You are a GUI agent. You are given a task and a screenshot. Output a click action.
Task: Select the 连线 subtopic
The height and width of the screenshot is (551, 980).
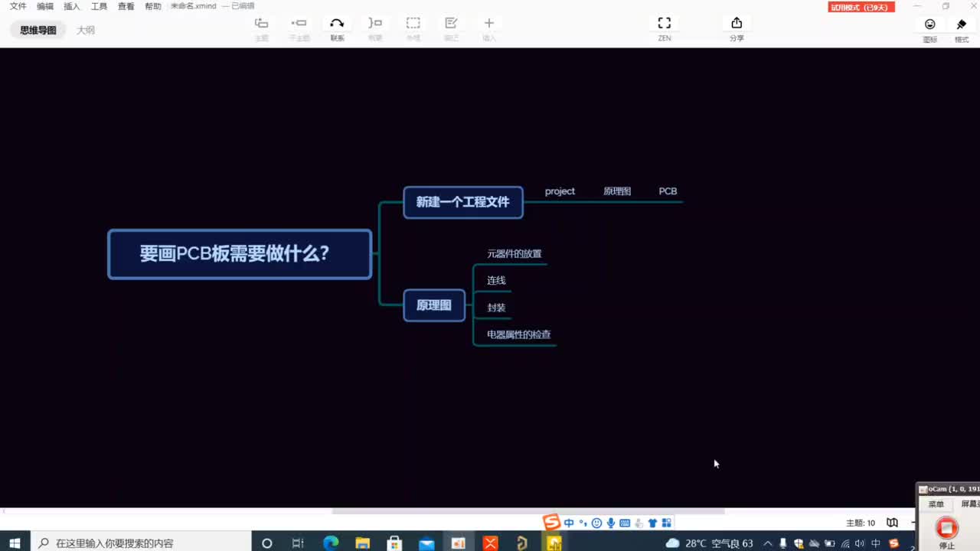[496, 280]
